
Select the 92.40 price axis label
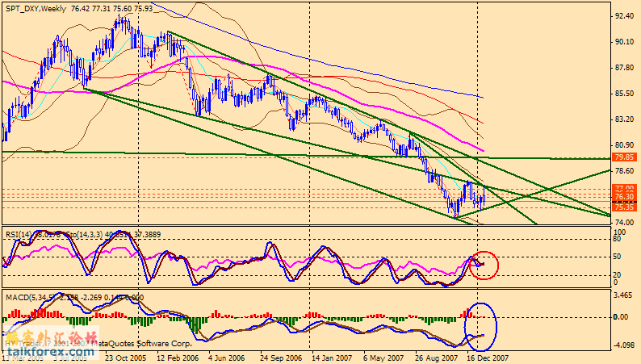624,16
